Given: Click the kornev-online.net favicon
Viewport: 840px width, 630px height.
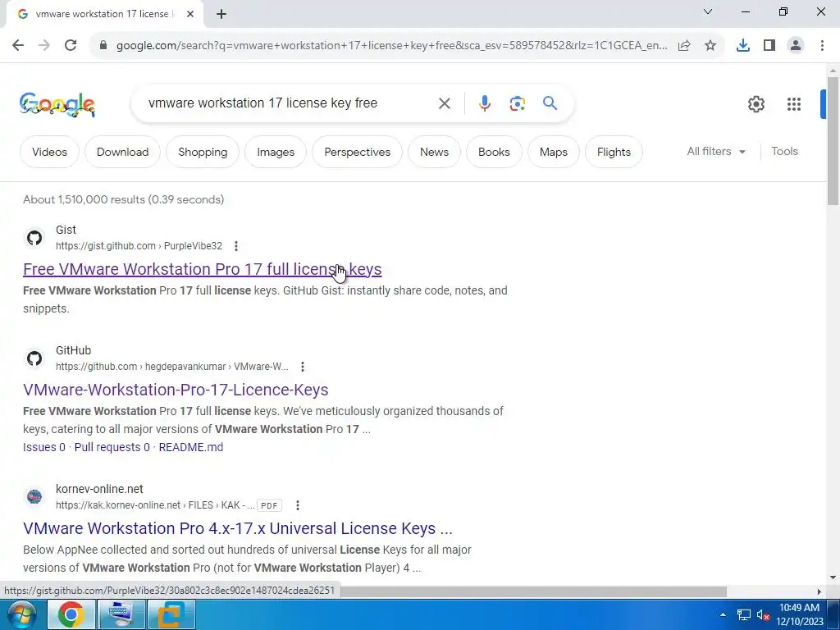Looking at the screenshot, I should click(x=34, y=497).
